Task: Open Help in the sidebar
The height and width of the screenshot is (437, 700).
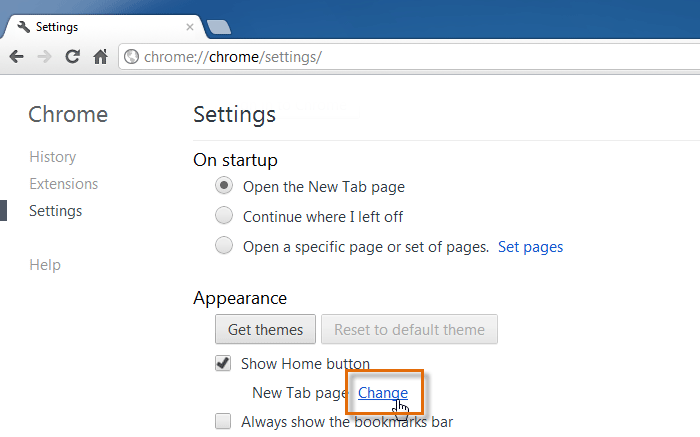Action: (x=45, y=265)
